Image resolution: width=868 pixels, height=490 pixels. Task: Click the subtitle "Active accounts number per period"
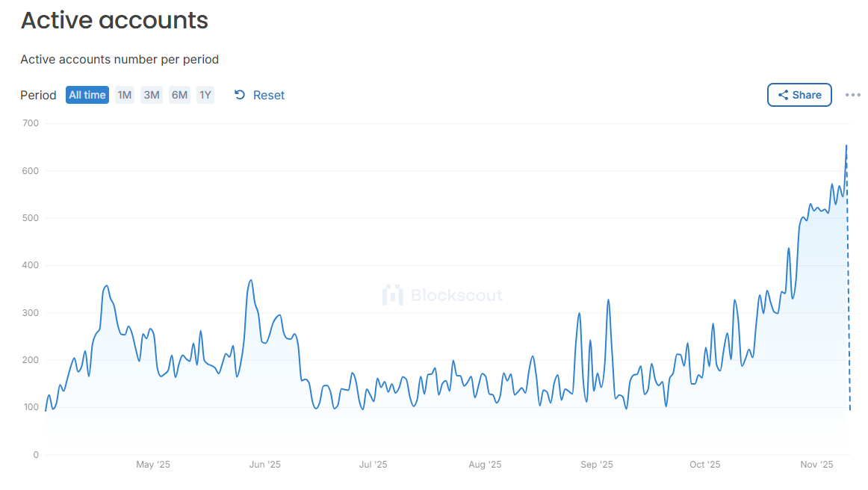click(120, 59)
